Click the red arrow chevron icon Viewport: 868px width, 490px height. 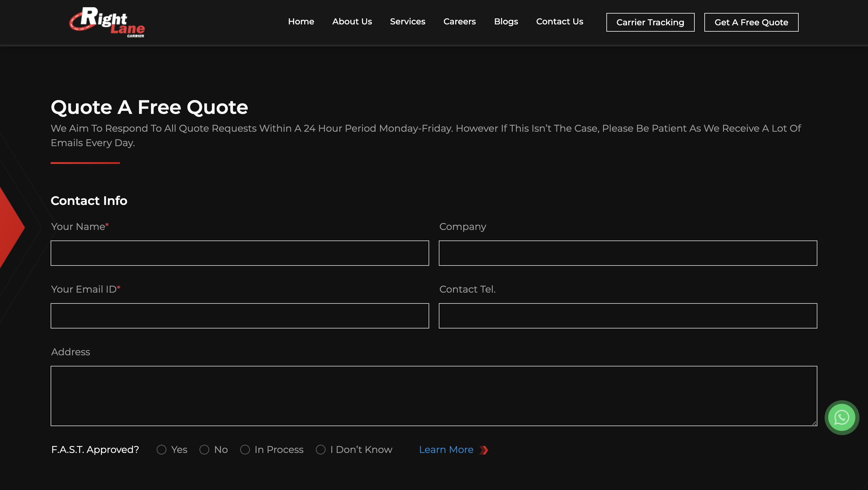[x=483, y=449]
